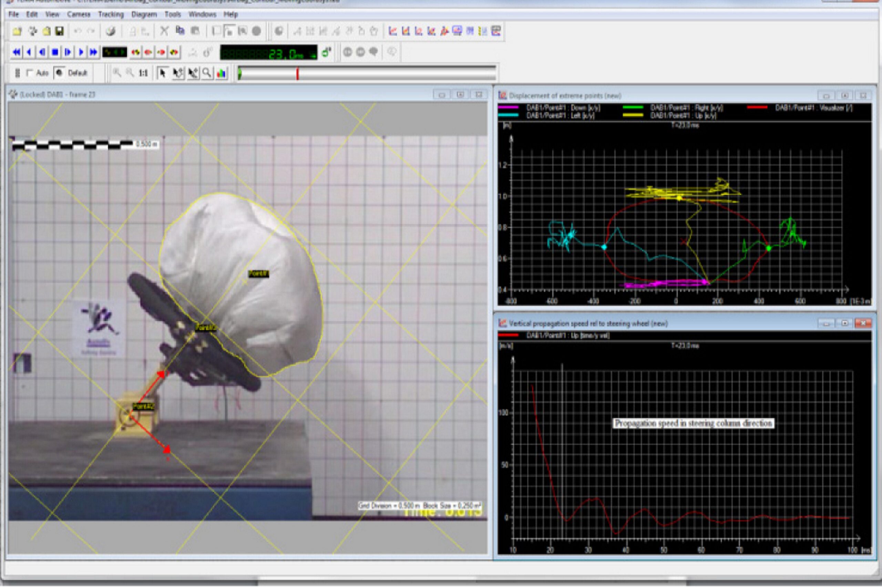Viewport: 882px width, 588px height.
Task: Jump to last frame with double arrows
Action: click(x=93, y=52)
